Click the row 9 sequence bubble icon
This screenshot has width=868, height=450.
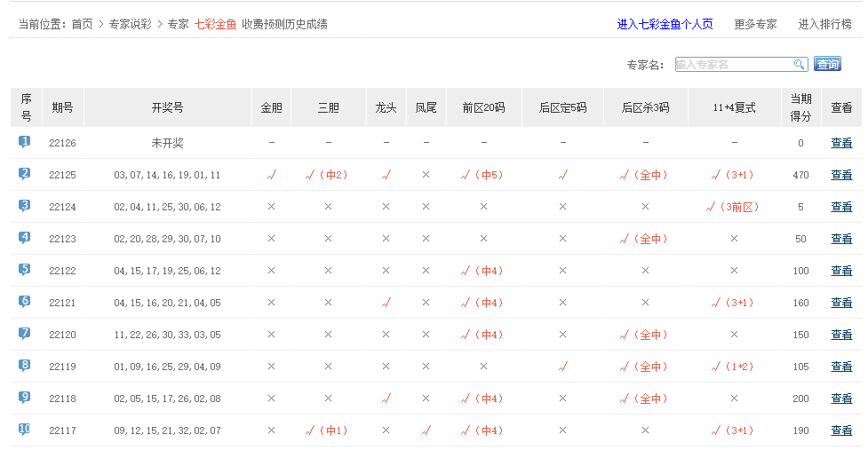tap(25, 398)
